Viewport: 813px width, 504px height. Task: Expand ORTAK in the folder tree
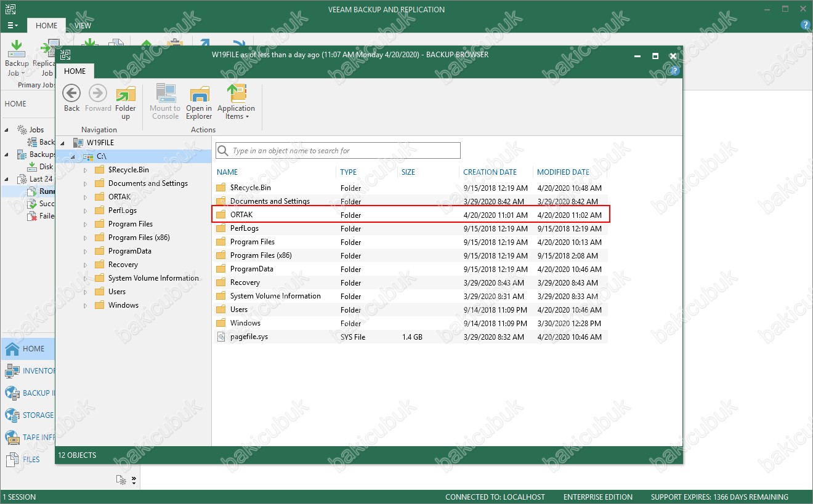(85, 197)
